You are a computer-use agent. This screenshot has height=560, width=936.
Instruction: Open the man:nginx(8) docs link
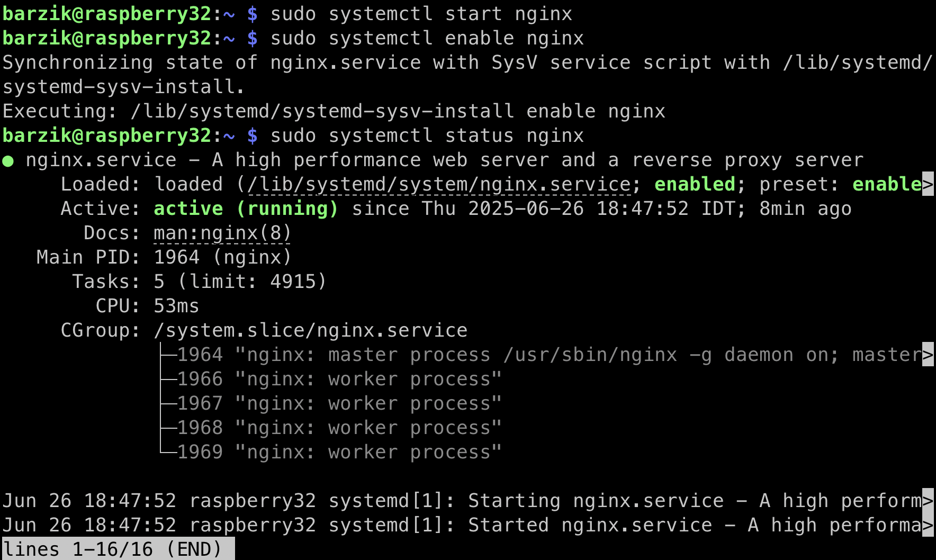click(x=222, y=233)
